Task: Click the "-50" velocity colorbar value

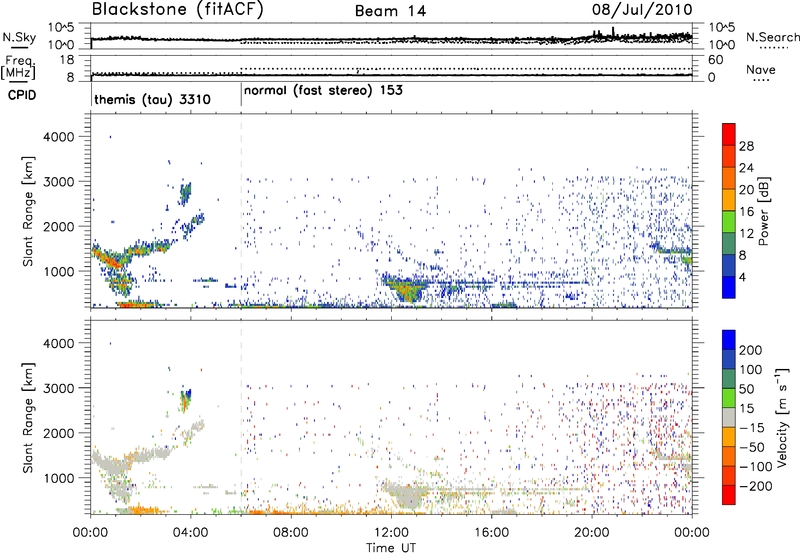Action: pos(752,448)
